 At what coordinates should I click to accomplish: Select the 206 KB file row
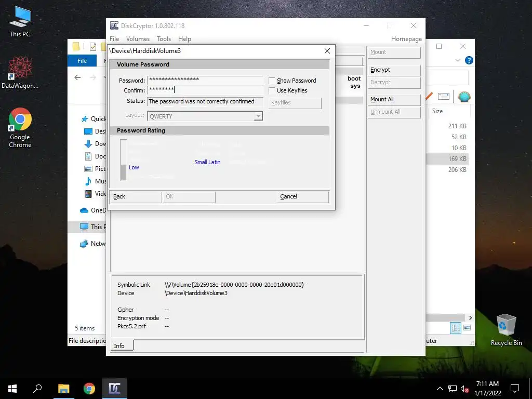point(448,169)
